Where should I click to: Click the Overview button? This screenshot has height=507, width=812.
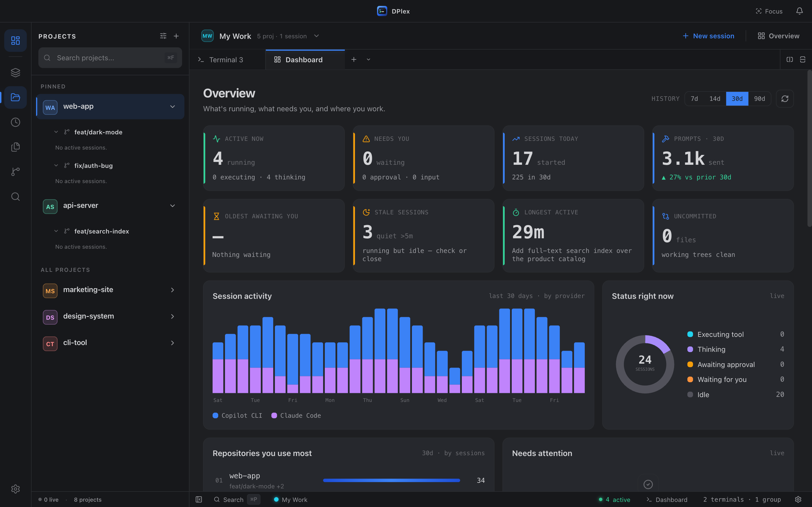pyautogui.click(x=778, y=36)
